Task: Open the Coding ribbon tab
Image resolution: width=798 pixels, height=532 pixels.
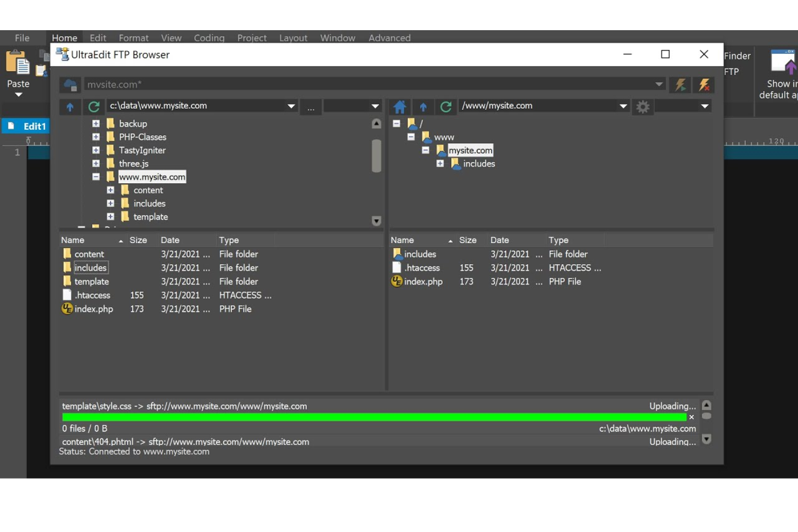Action: pos(209,38)
